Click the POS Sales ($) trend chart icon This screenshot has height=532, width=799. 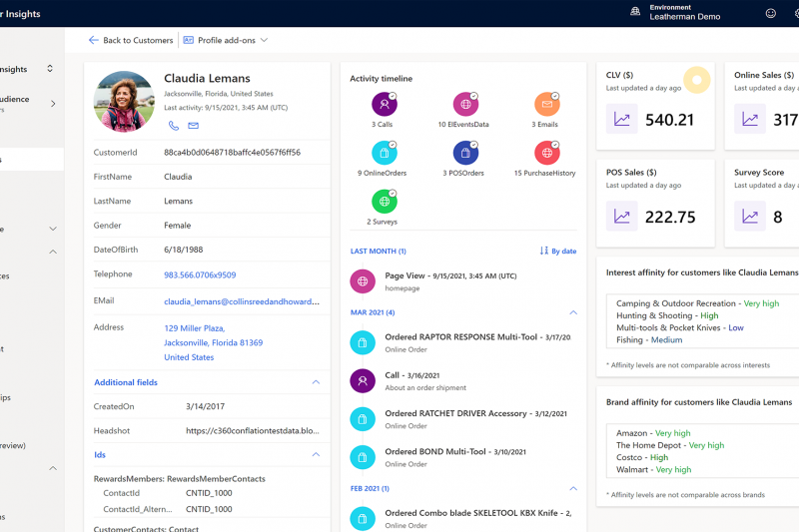[x=621, y=217]
